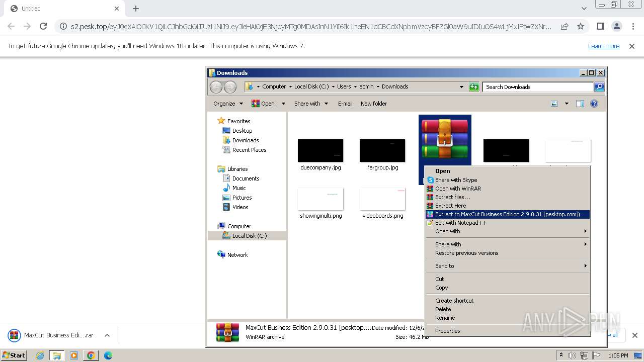Screen dimensions: 644x362
Task: Click the Search Downloads magnifier icon
Action: coord(599,87)
